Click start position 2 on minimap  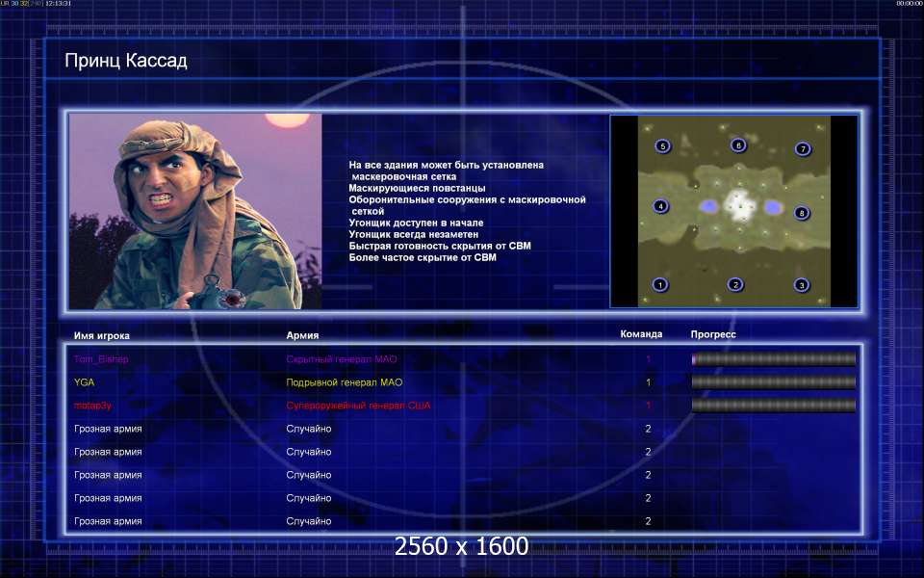734,285
